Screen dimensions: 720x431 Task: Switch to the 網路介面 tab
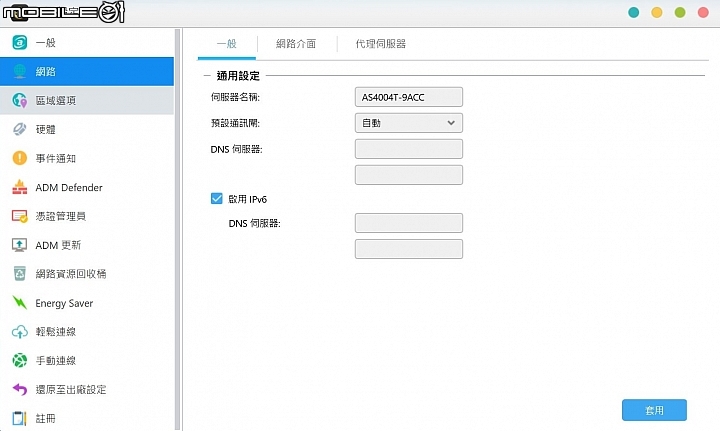[x=296, y=44]
